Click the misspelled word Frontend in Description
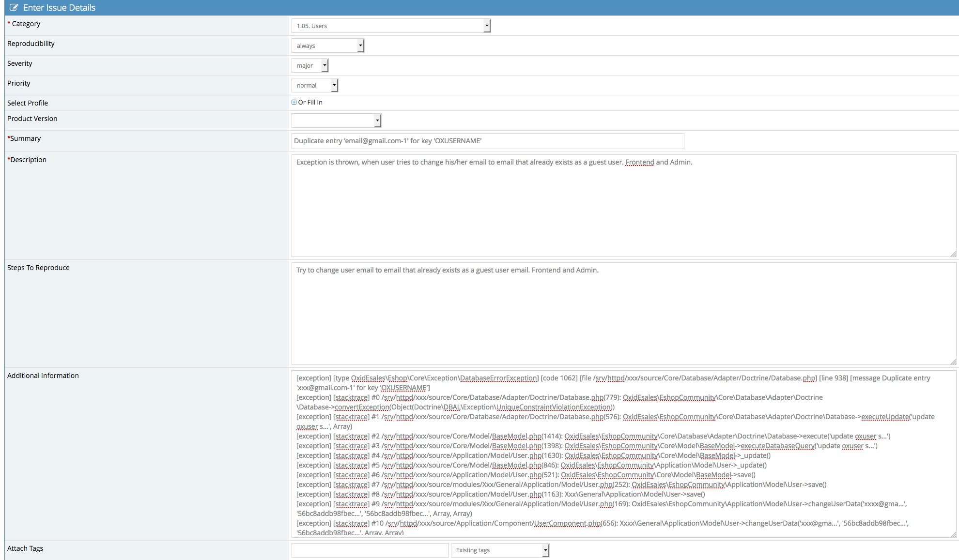The width and height of the screenshot is (959, 560). pos(639,162)
